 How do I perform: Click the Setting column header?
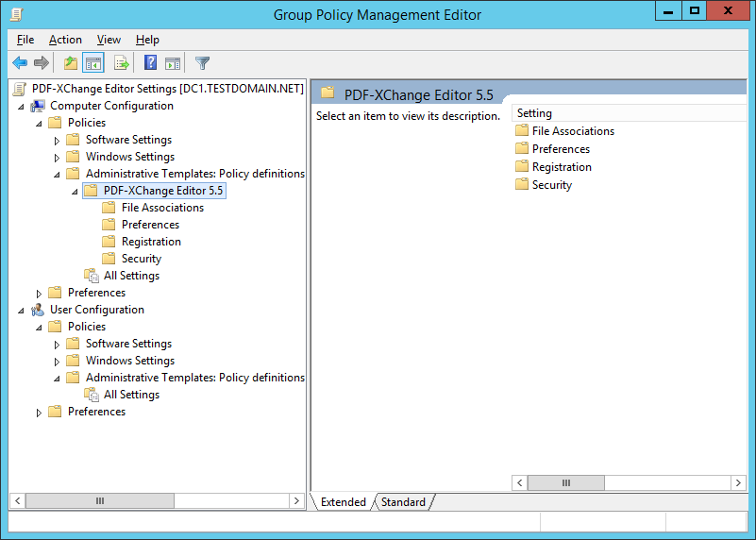coord(630,113)
